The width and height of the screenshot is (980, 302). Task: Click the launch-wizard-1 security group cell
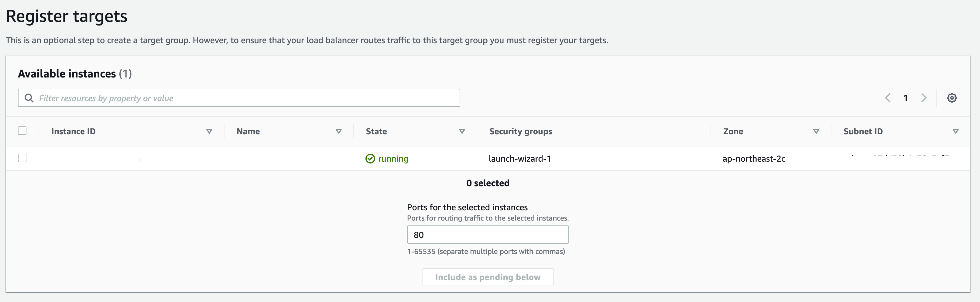pos(520,159)
